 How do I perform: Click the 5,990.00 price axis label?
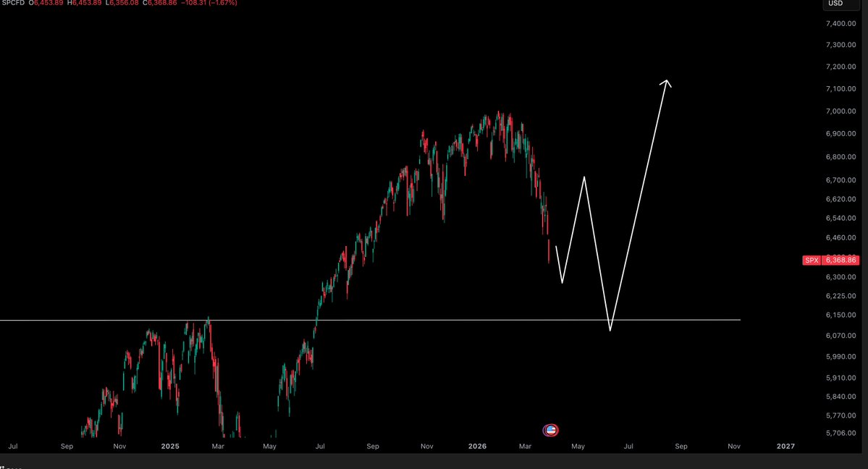[x=840, y=357]
